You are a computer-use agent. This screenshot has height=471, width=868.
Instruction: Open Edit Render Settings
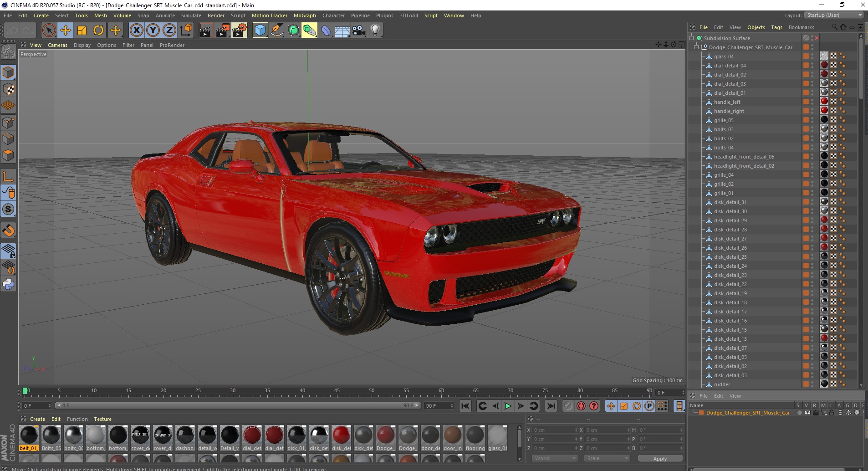(240, 31)
